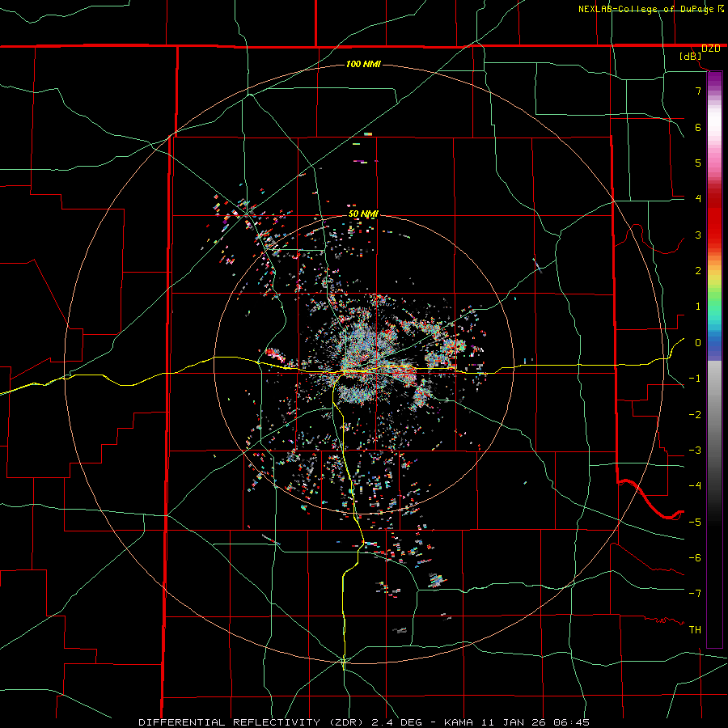Click the 1 value on color scale
This screenshot has width=728, height=728.
pos(698,307)
